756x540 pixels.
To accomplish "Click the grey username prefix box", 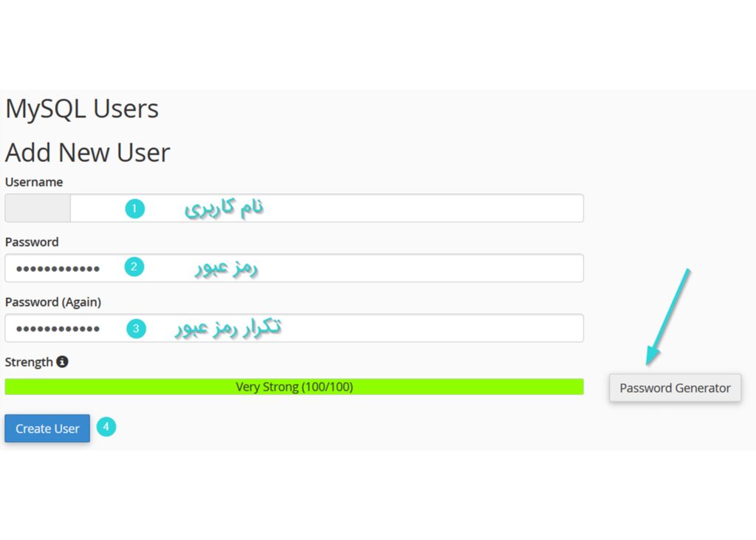I will (x=38, y=208).
